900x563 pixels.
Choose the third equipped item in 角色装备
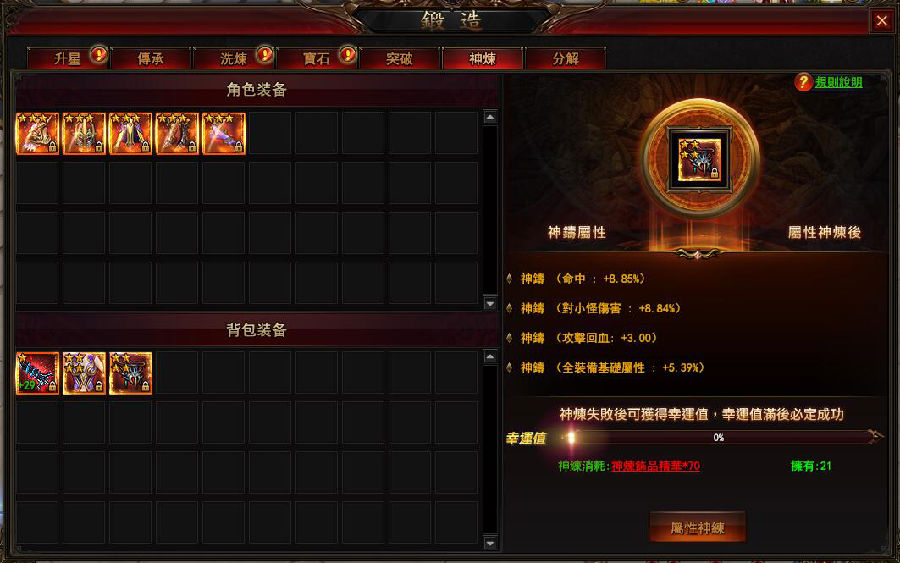(x=130, y=134)
